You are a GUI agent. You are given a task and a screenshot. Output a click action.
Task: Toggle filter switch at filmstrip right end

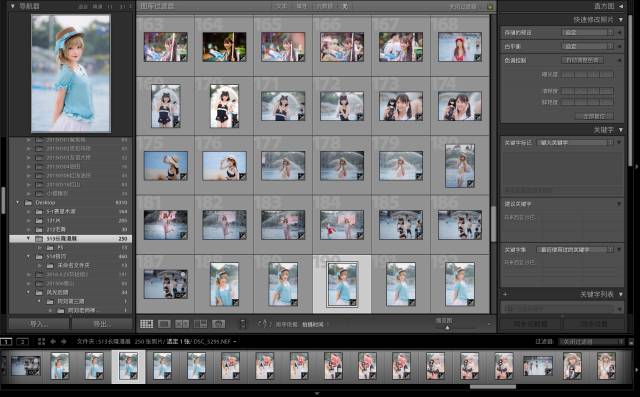(631, 342)
